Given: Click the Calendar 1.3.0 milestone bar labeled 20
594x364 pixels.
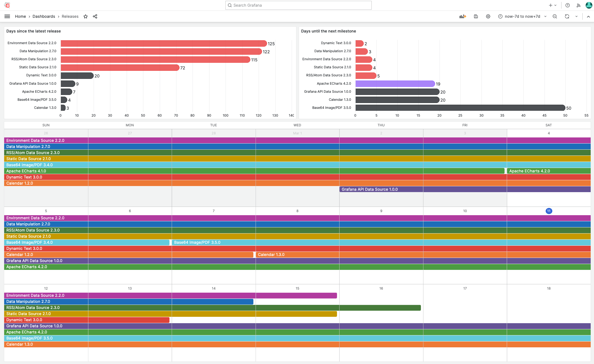Looking at the screenshot, I should pyautogui.click(x=397, y=100).
